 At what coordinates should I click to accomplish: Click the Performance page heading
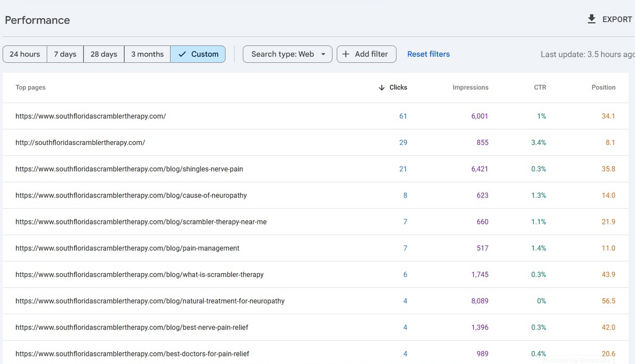[37, 20]
